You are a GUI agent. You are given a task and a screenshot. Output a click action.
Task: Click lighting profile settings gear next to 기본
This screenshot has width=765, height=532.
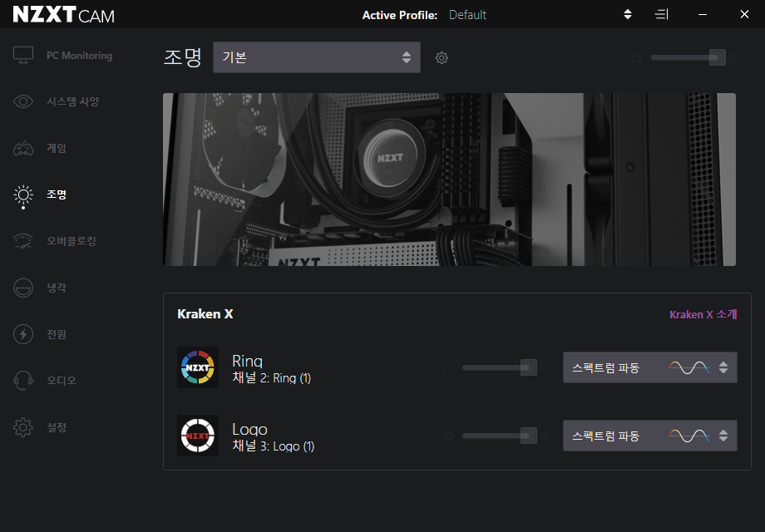pos(442,57)
